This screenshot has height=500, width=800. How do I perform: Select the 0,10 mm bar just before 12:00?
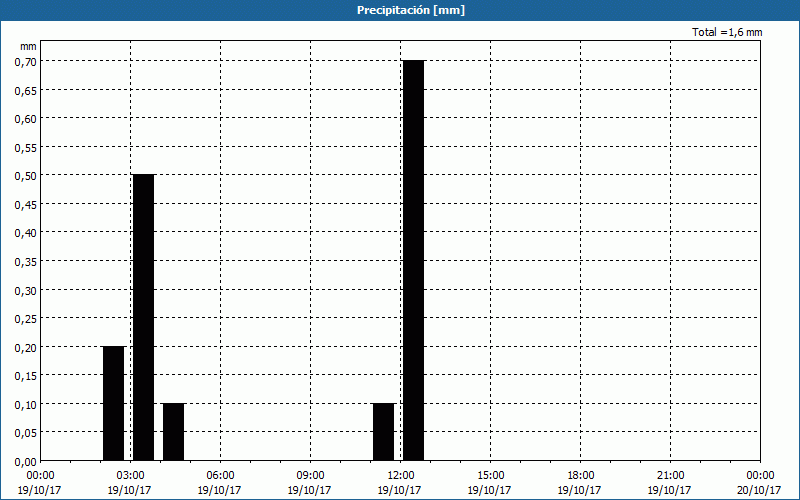click(384, 432)
